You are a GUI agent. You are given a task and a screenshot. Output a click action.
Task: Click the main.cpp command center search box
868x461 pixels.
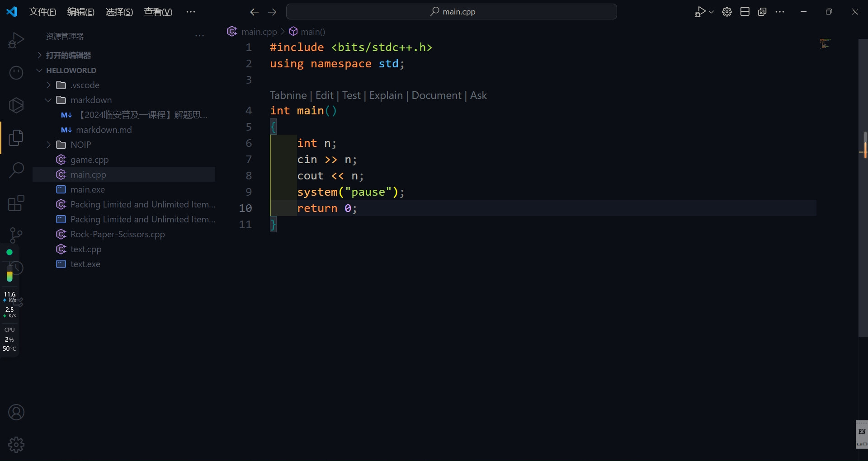(x=451, y=12)
